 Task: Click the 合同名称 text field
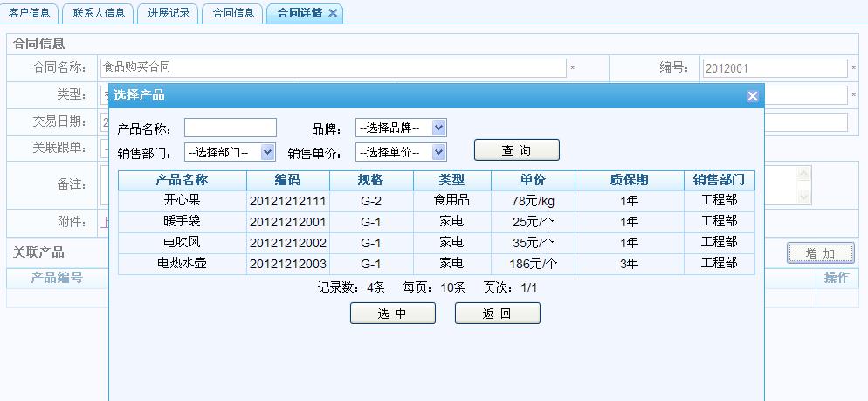point(333,67)
